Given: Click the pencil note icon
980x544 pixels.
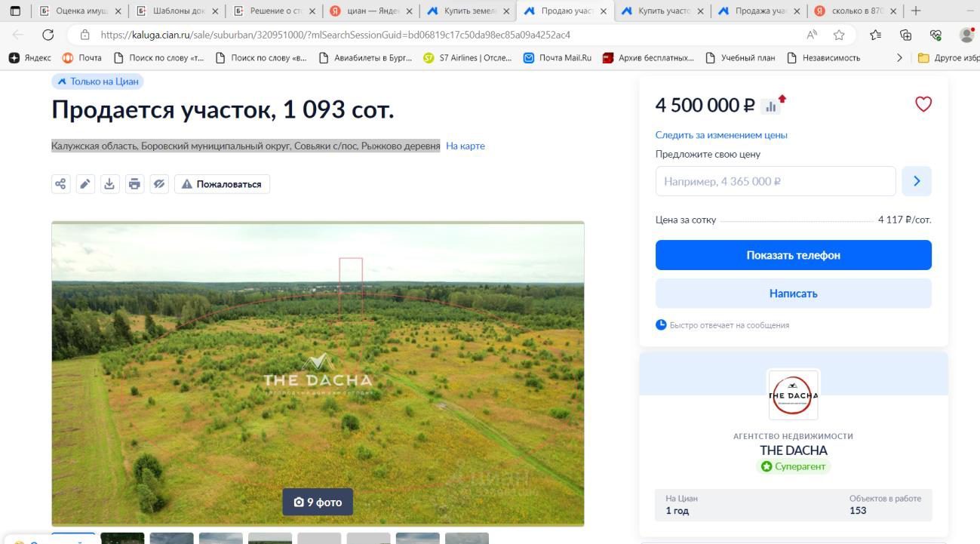Looking at the screenshot, I should click(x=85, y=184).
